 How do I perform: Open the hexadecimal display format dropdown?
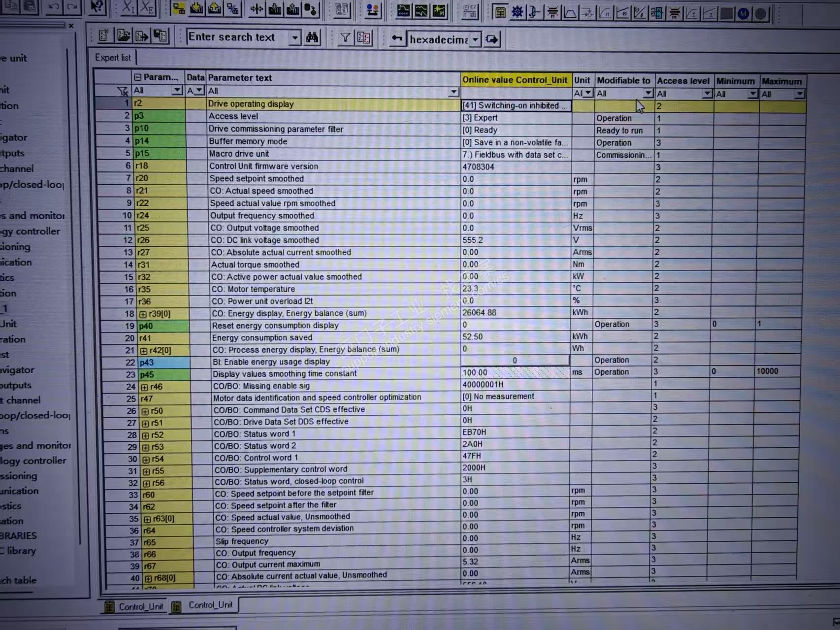coord(475,39)
